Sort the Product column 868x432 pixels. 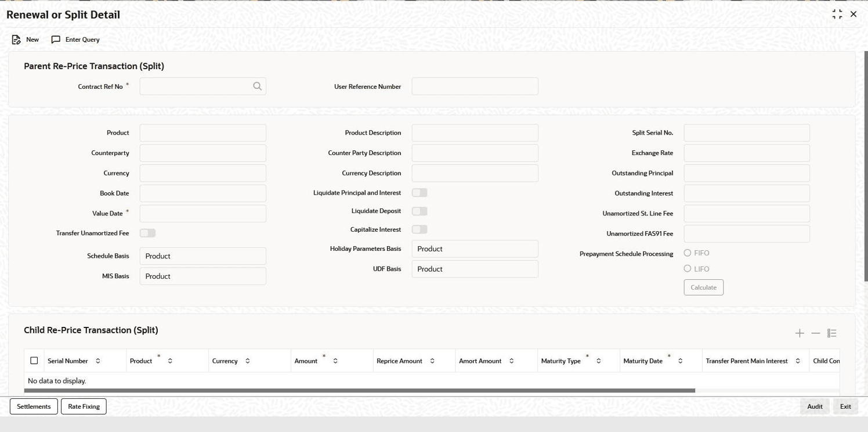(170, 361)
